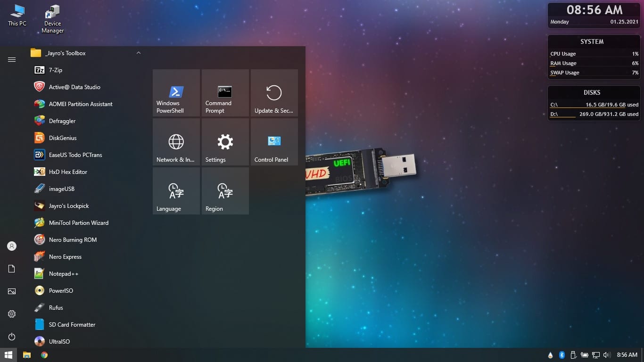This screenshot has width=644, height=362.
Task: Select This PC desktop icon
Action: point(17,16)
